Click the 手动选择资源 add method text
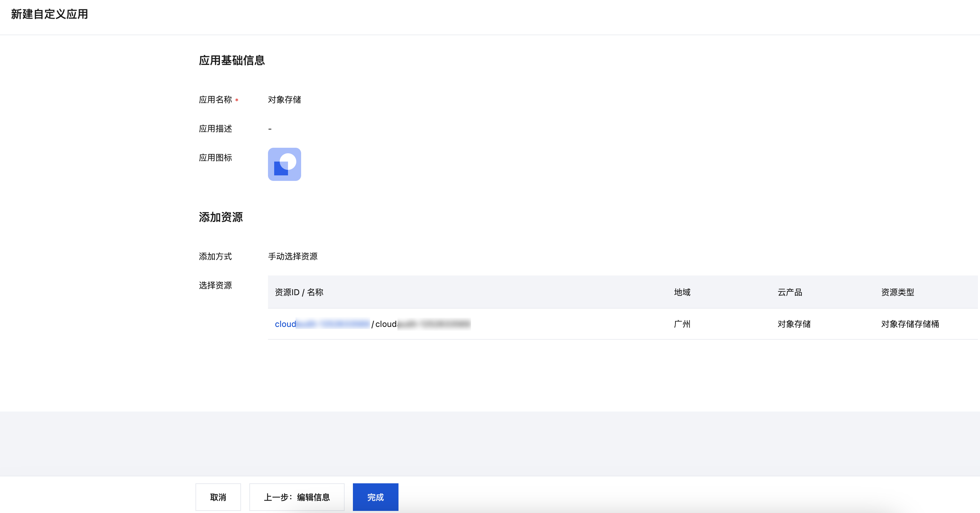Viewport: 980px width, 513px height. (292, 256)
